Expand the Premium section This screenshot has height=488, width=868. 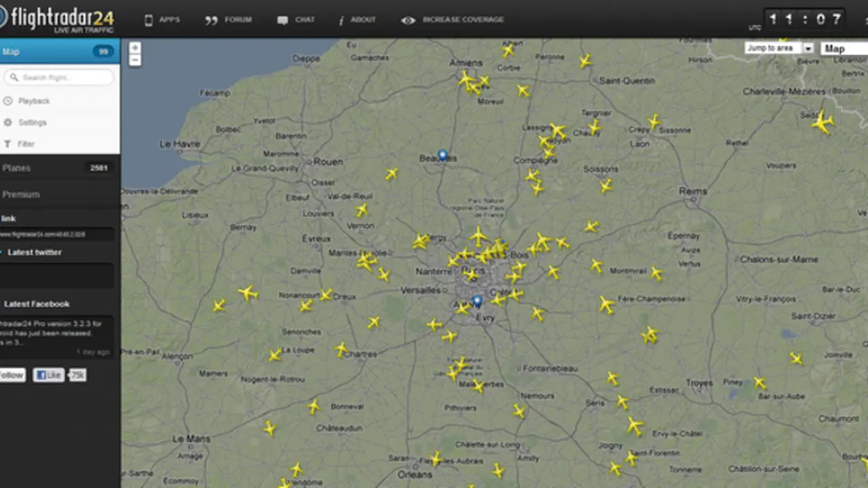pyautogui.click(x=60, y=195)
